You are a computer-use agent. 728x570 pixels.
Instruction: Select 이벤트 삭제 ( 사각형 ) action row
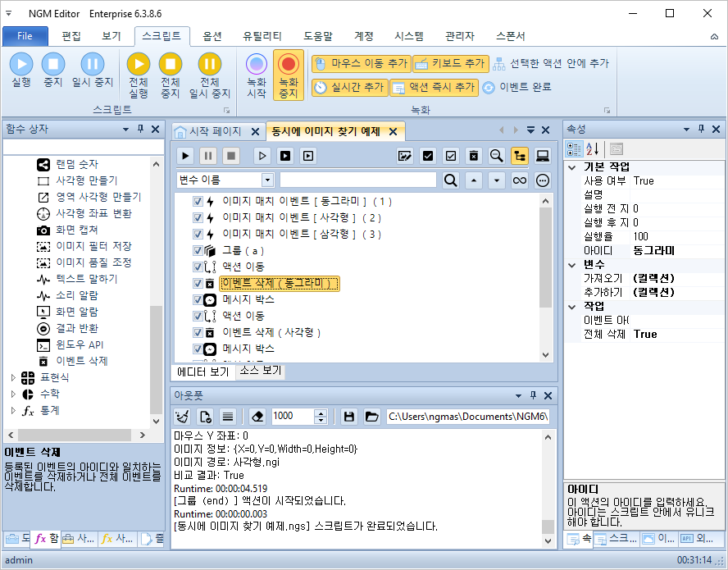(x=271, y=332)
